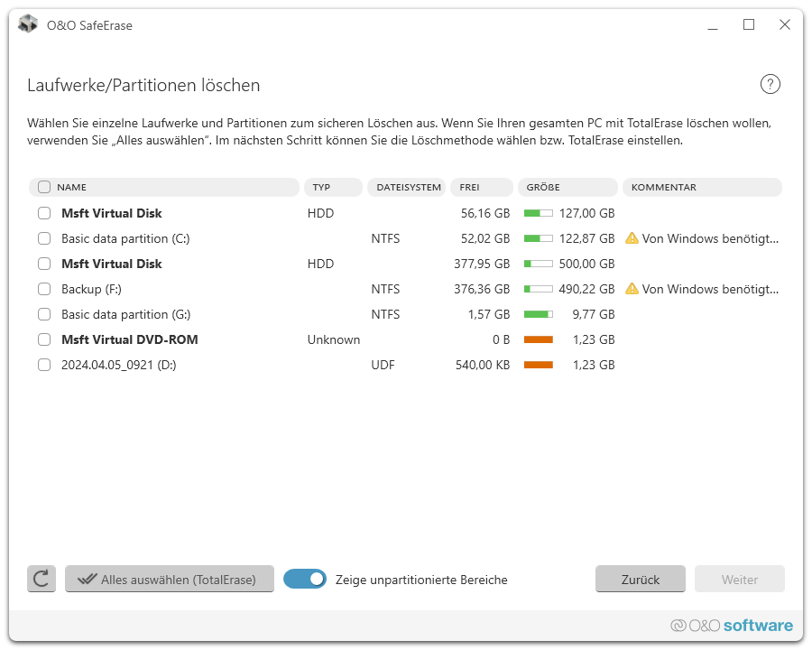Click the Weiter button
812x650 pixels.
click(x=739, y=580)
